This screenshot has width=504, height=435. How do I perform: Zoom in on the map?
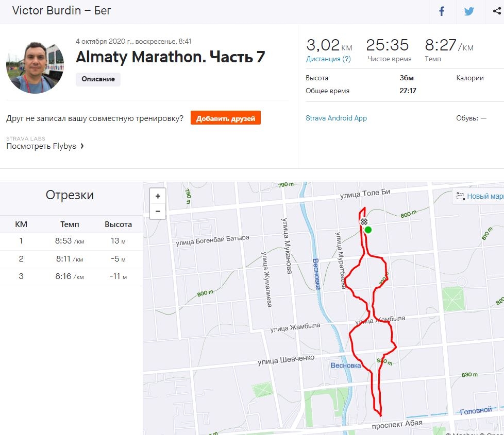158,196
